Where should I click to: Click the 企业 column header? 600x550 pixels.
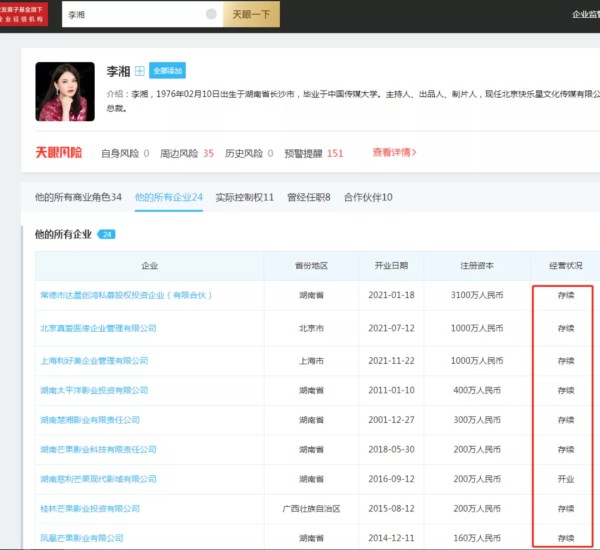point(150,266)
